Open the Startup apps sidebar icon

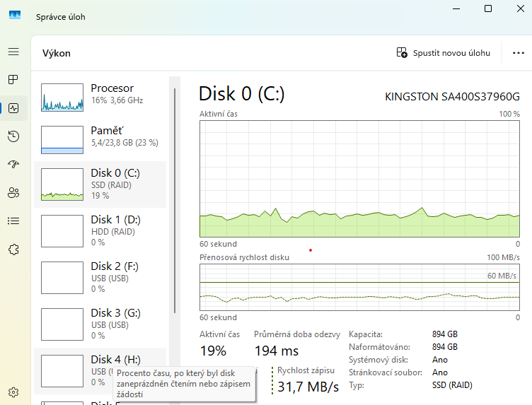13,164
